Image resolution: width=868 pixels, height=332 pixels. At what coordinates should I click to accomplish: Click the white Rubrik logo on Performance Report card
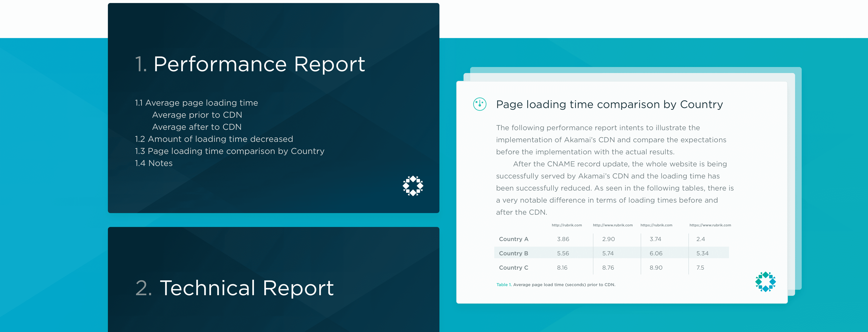tap(413, 186)
